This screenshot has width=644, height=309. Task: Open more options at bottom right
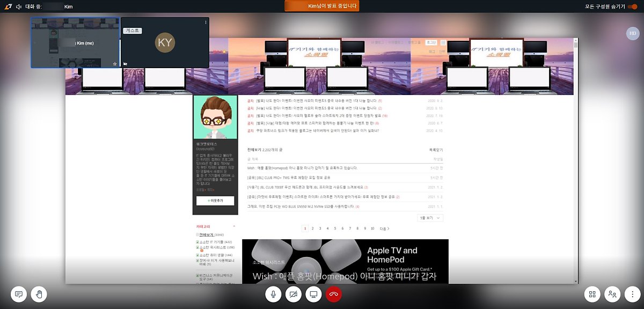tap(633, 294)
